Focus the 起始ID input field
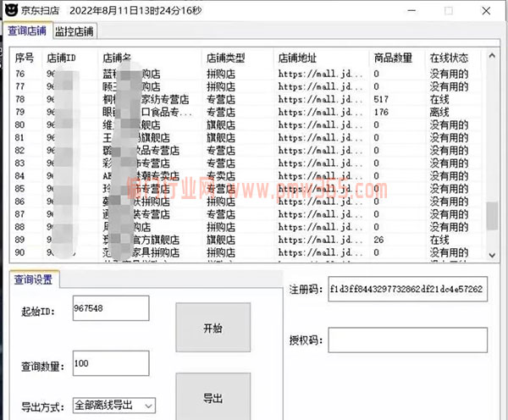508x420 pixels. click(x=111, y=308)
